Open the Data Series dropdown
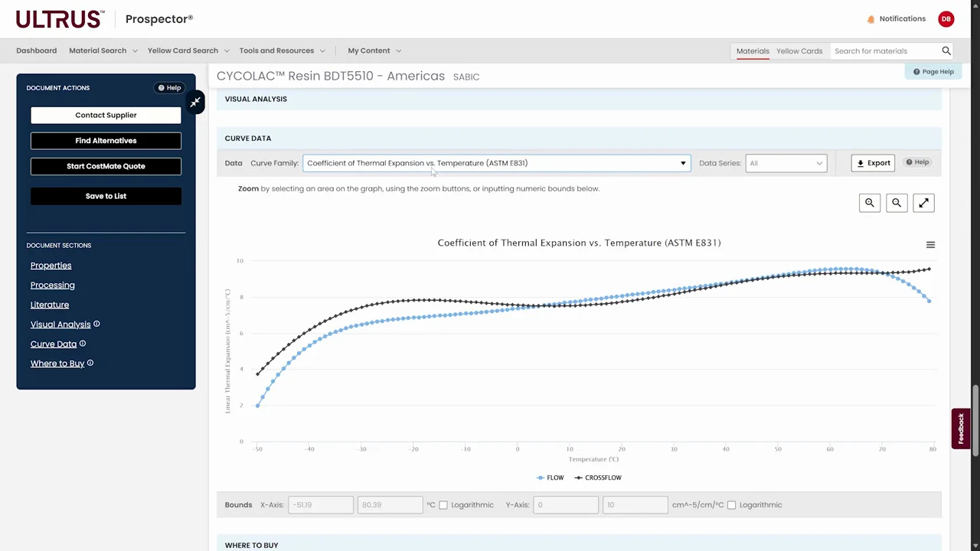The image size is (980, 551). click(786, 163)
